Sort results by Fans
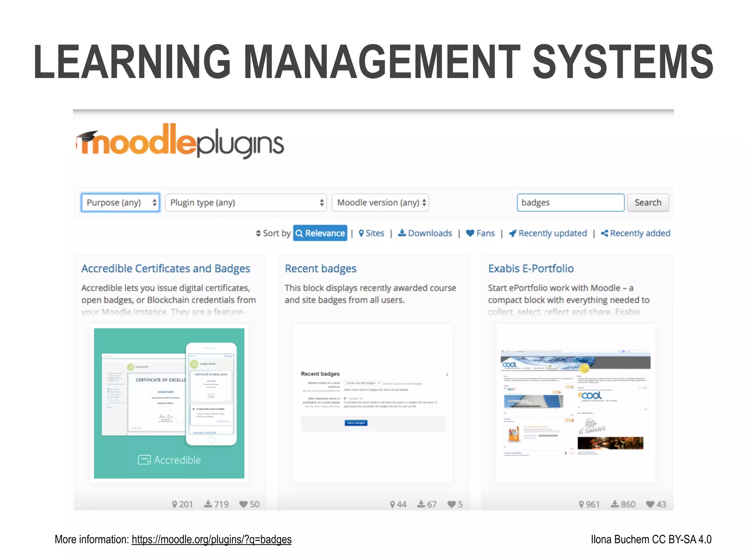Screen dimensions: 747x560 point(480,233)
